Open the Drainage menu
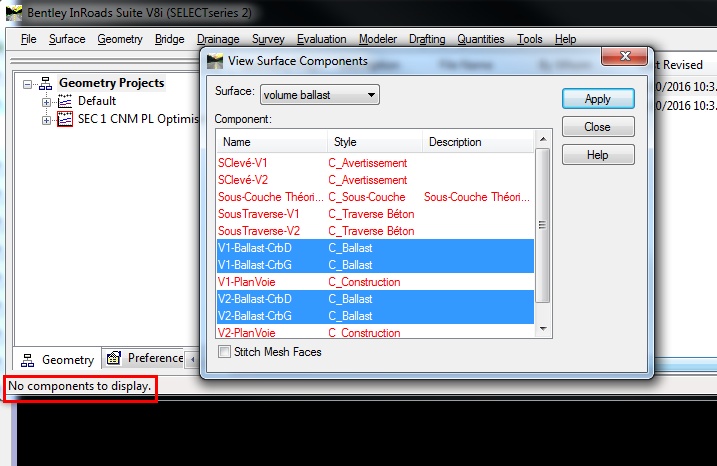Screen dimensions: 717x466 tap(218, 39)
